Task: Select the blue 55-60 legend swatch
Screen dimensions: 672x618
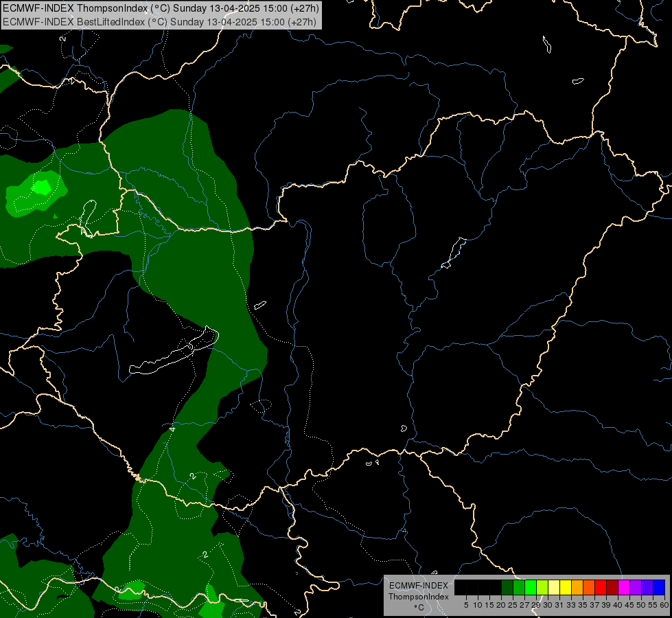Action: (659, 587)
